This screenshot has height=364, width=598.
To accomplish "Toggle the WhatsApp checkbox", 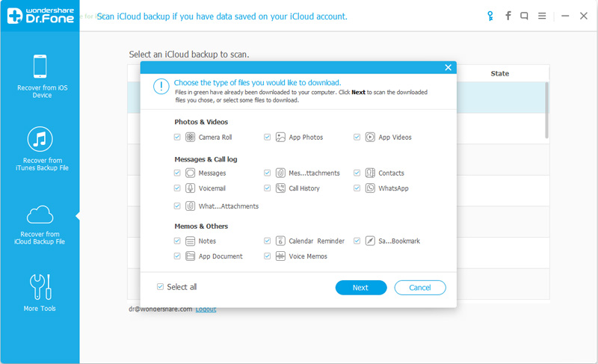I will 357,188.
